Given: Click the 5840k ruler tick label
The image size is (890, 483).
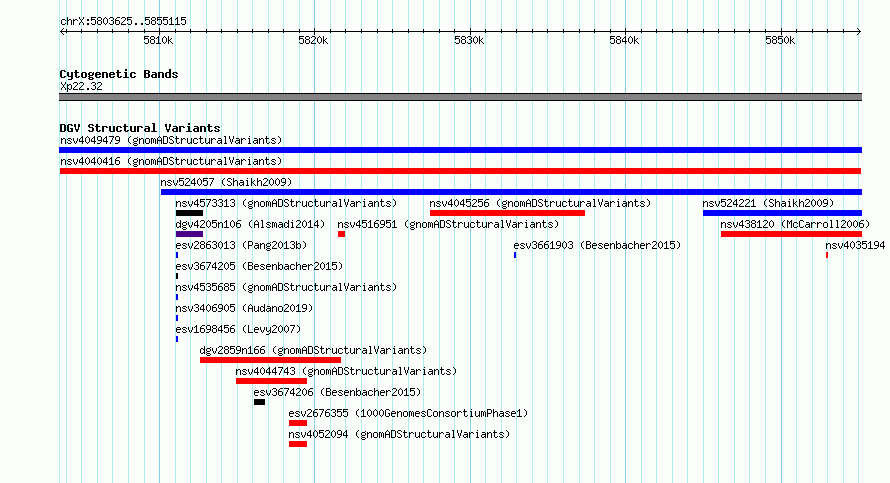Looking at the screenshot, I should [624, 40].
